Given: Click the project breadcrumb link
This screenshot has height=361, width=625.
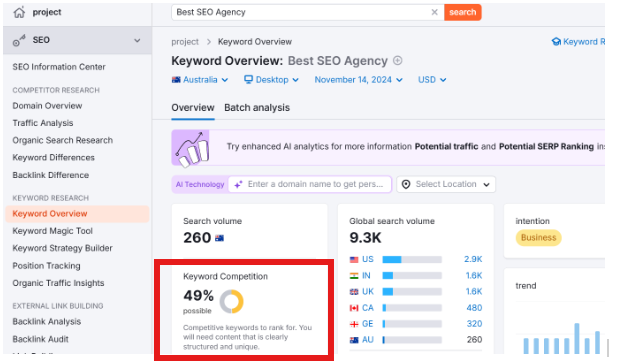Looking at the screenshot, I should pyautogui.click(x=185, y=41).
